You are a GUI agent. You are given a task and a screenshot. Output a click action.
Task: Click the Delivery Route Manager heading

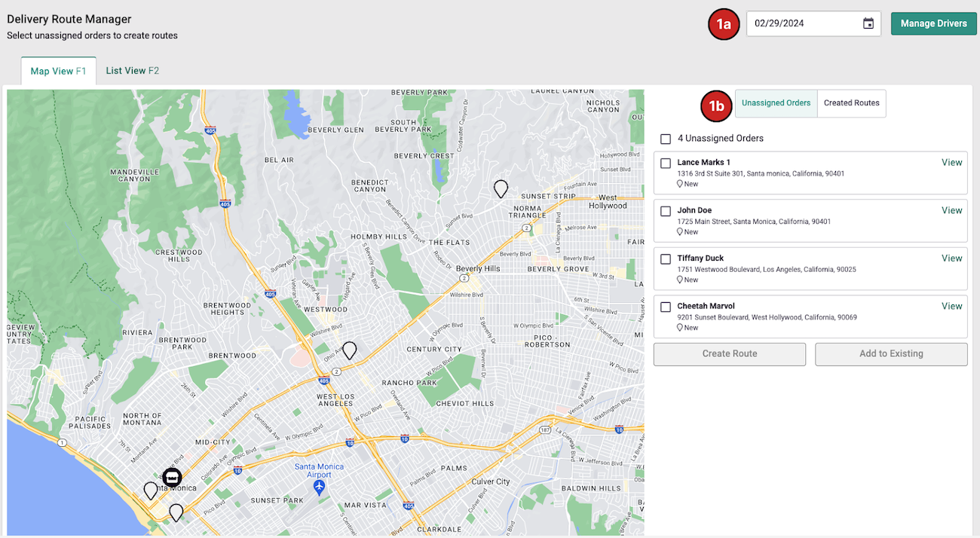(x=69, y=20)
